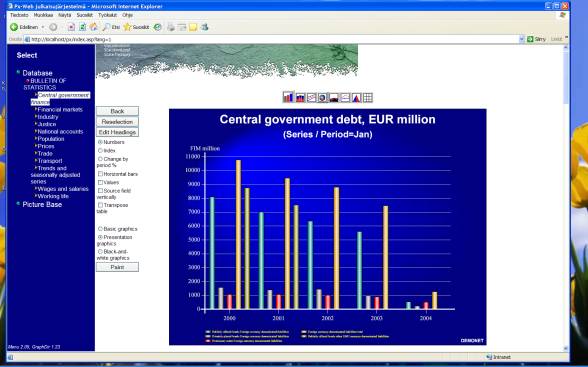Click the browser refresh icon
The width and height of the screenshot is (588, 367).
pyautogui.click(x=82, y=27)
